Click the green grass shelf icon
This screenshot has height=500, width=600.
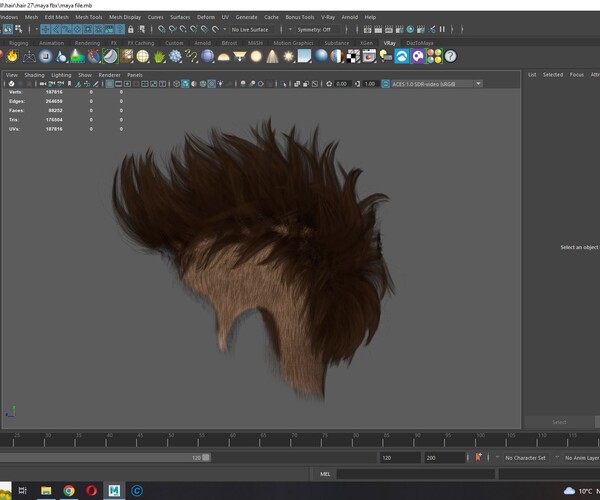[159, 57]
